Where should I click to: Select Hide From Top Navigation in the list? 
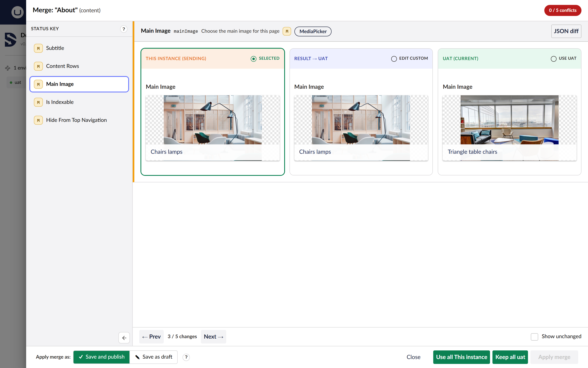79,120
